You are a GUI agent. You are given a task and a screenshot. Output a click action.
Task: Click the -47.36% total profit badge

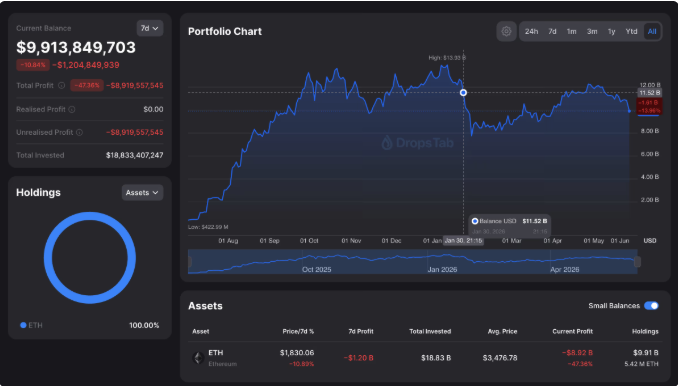click(x=87, y=86)
